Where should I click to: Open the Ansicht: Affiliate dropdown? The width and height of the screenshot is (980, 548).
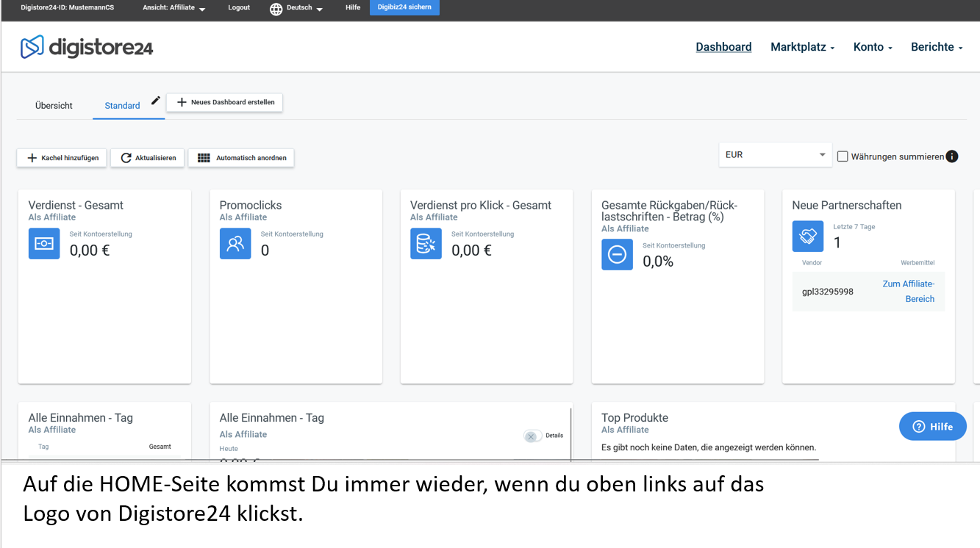coord(174,8)
